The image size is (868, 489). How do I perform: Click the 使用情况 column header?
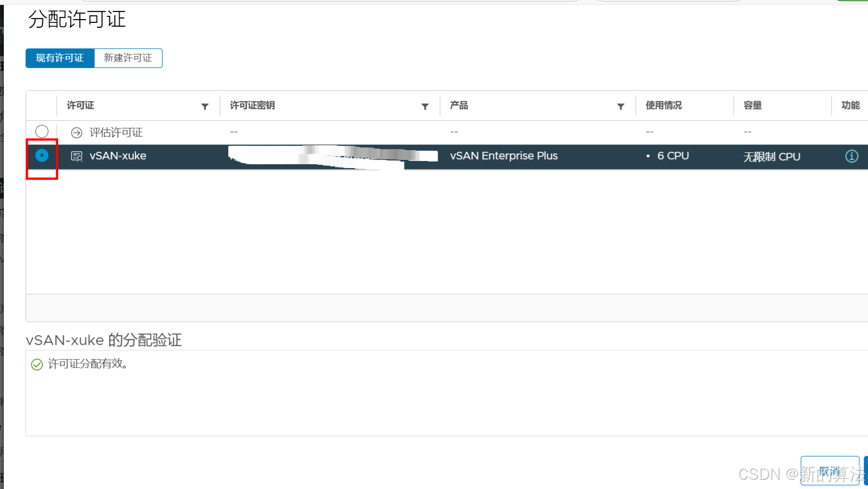tap(664, 106)
